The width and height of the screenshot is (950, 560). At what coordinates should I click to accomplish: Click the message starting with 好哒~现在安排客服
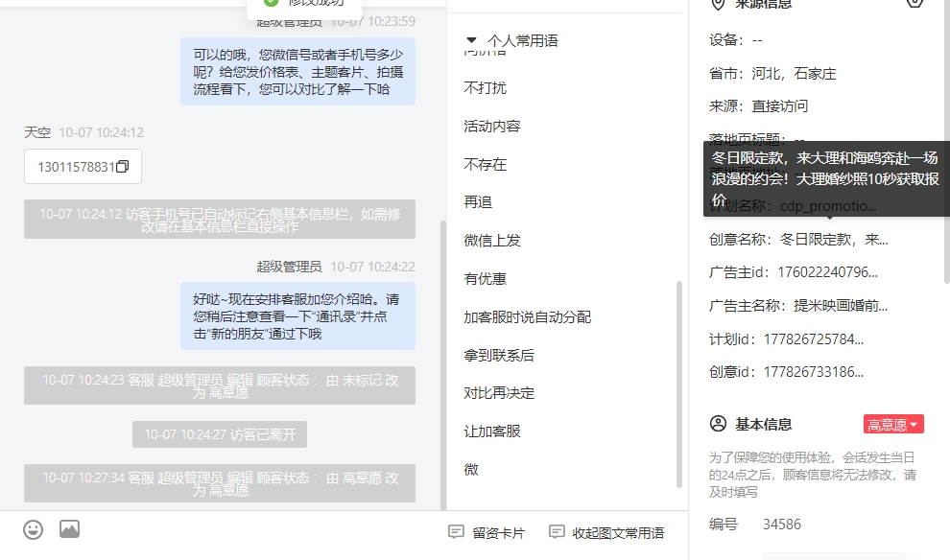297,316
